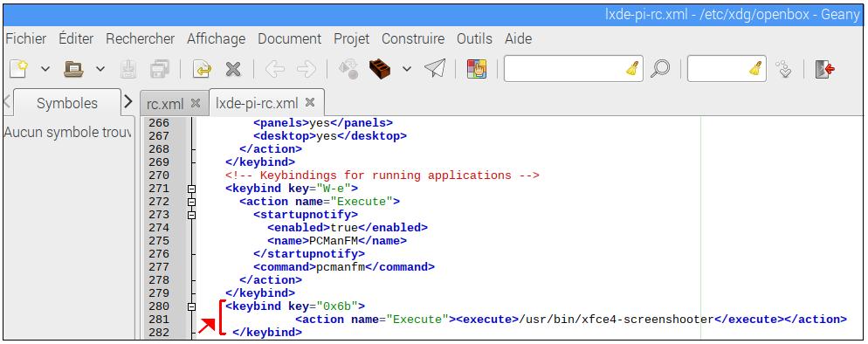Viewport: 868px width, 344px height.
Task: Open the Affichage menu
Action: (x=216, y=39)
